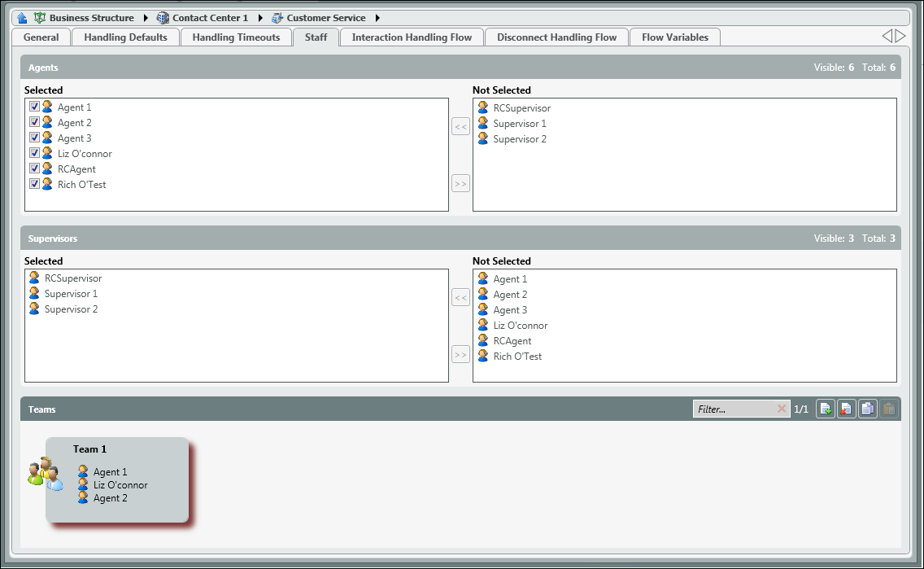The image size is (924, 569).
Task: Expand the arrow after Customer Service
Action: (x=377, y=18)
